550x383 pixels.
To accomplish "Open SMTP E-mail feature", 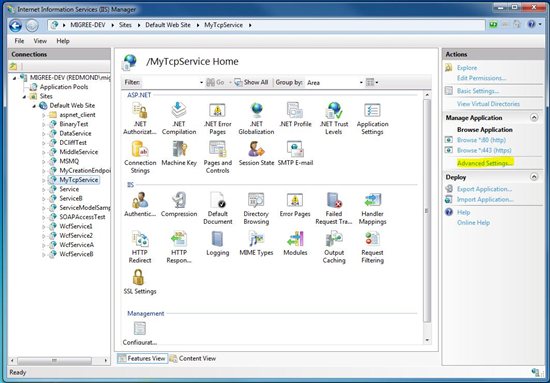I will point(295,153).
